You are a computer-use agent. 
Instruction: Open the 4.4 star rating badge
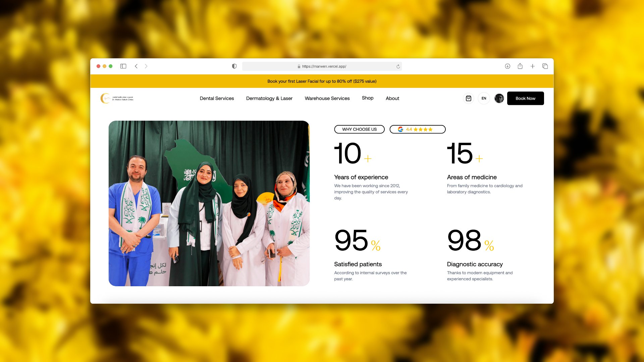point(418,129)
